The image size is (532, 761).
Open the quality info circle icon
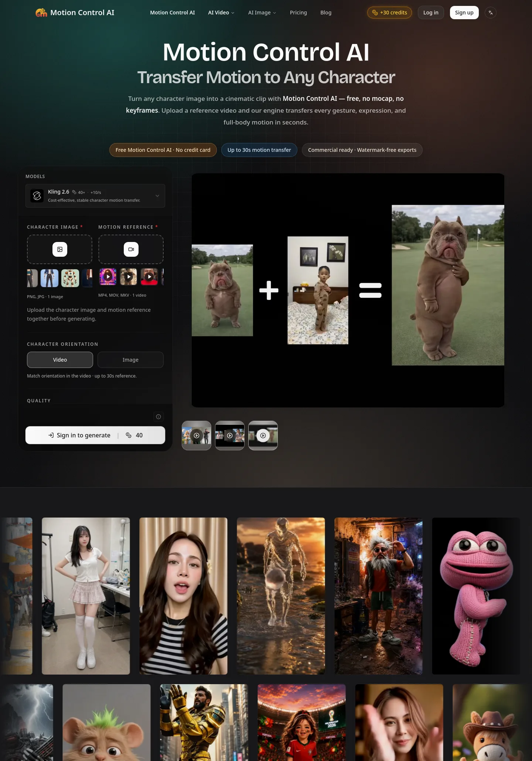pos(158,417)
